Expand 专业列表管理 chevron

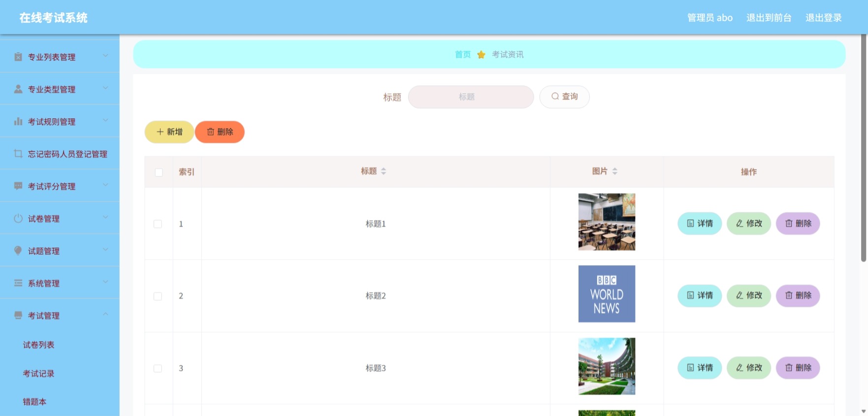point(105,56)
